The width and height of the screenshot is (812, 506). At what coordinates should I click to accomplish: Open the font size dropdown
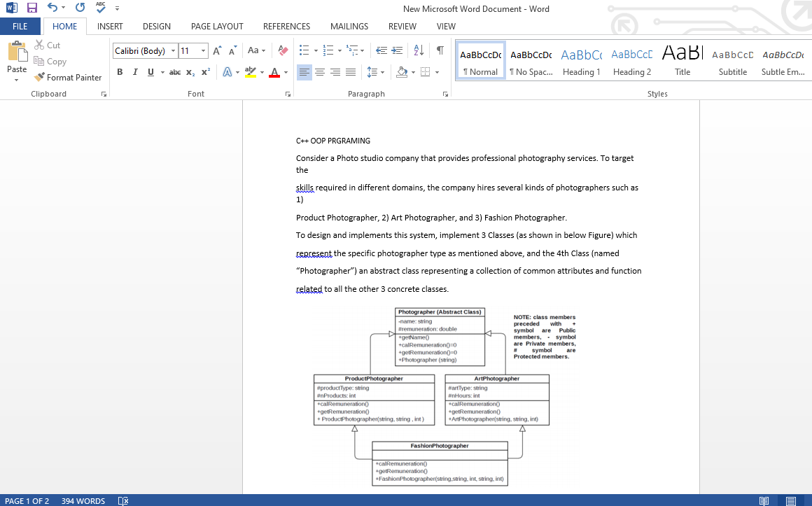coord(204,51)
